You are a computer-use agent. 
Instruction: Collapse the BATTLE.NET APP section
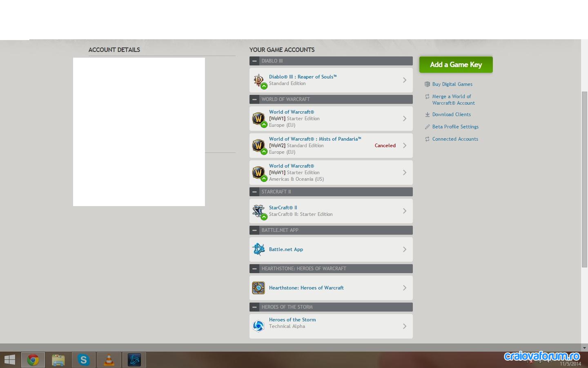254,230
